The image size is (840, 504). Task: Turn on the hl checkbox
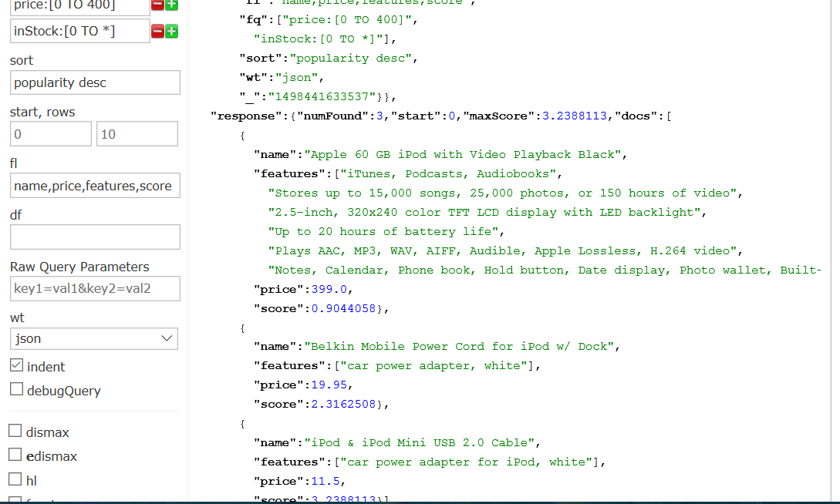pos(15,479)
